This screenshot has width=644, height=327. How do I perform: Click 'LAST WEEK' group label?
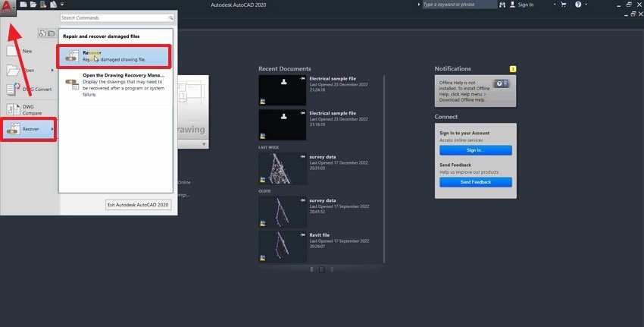(x=269, y=147)
